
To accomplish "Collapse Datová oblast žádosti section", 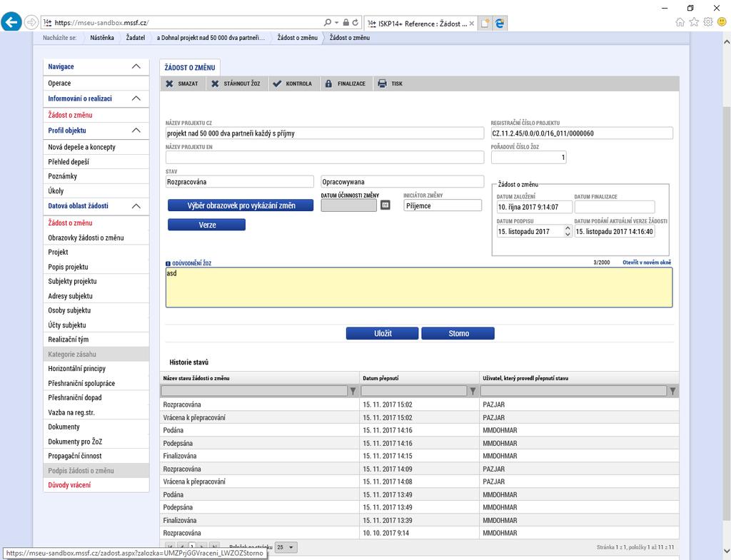I will (136, 206).
